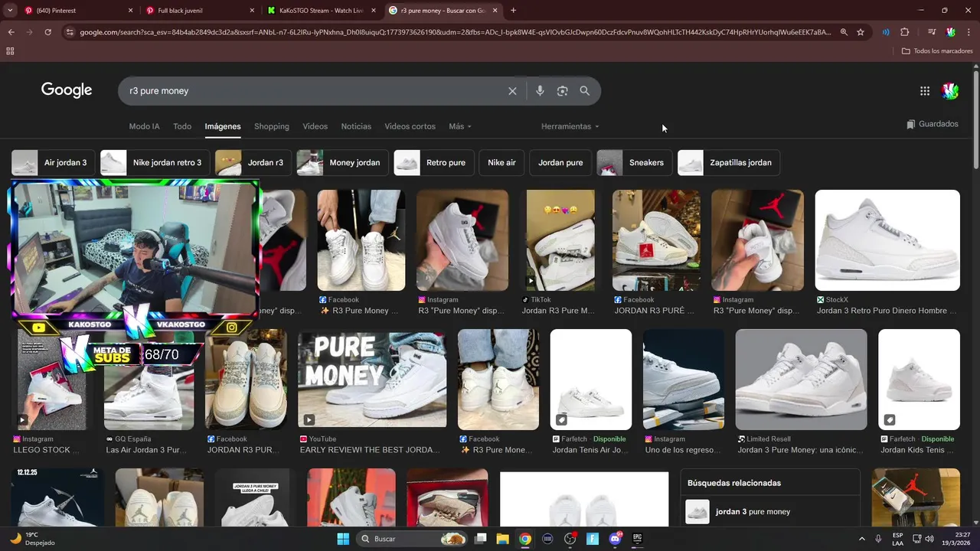Switch to Noticias results

[356, 126]
